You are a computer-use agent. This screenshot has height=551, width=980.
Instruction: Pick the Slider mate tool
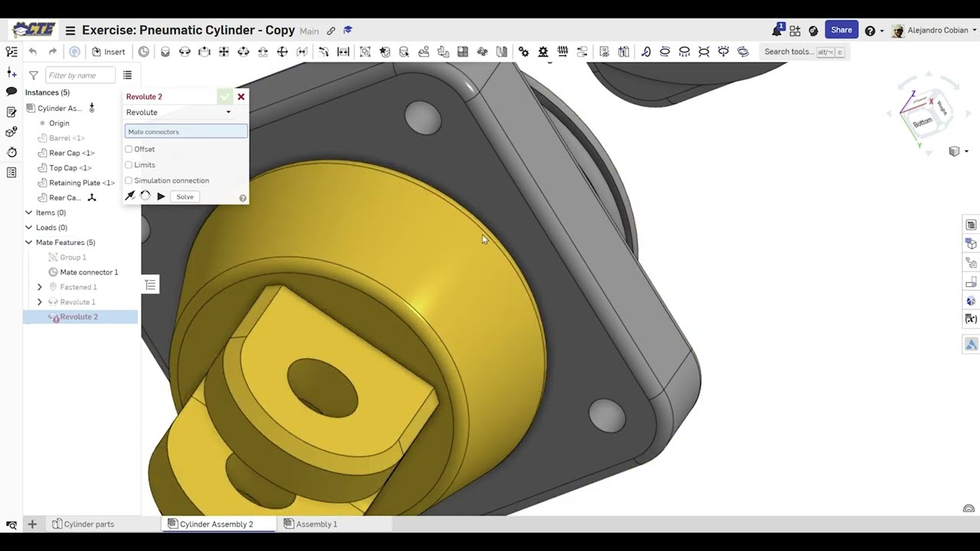click(x=204, y=52)
